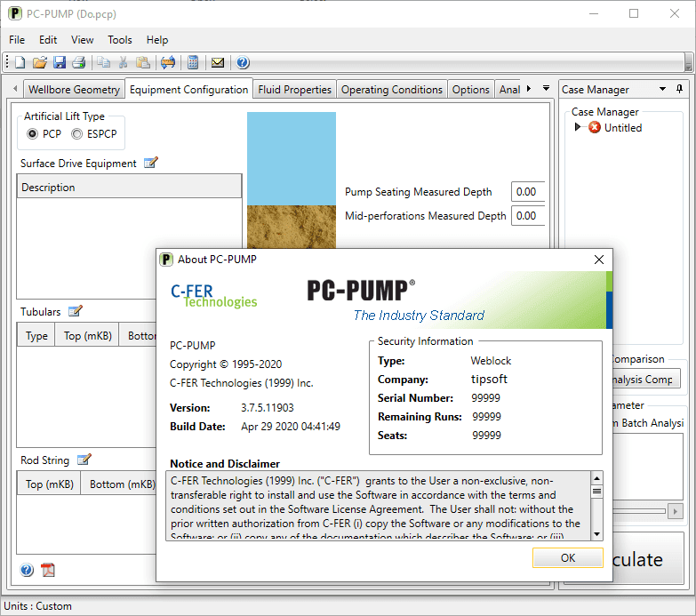
Task: Open the PDF document icon
Action: 48,570
